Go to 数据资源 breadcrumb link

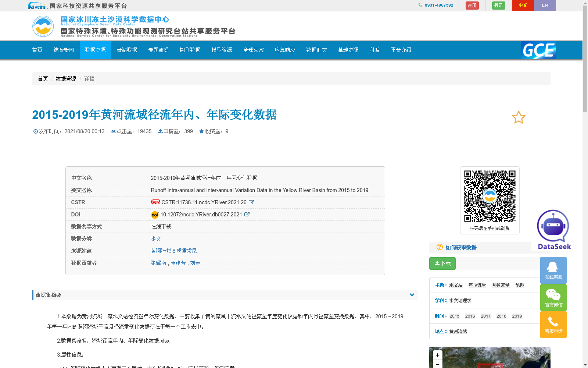click(66, 79)
